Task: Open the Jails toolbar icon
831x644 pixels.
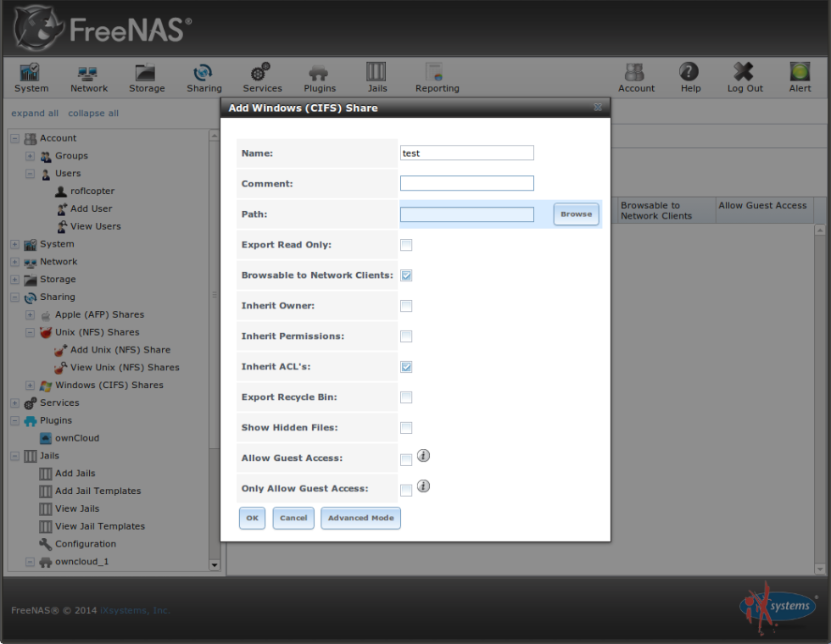Action: [376, 76]
